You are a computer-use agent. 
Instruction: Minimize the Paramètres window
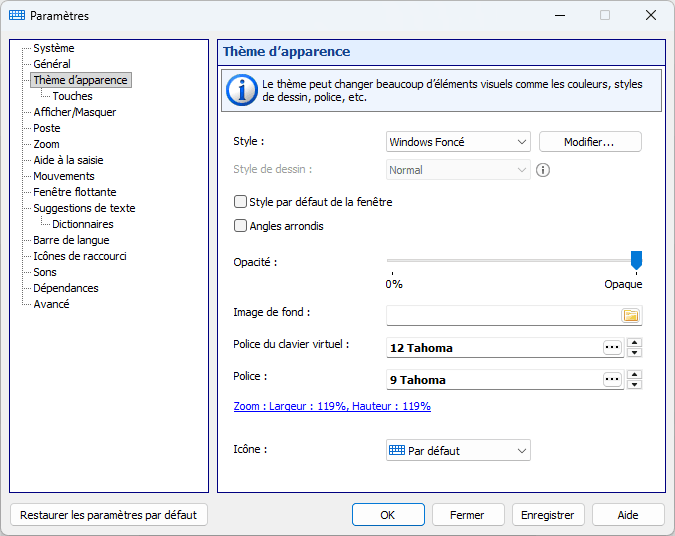560,15
